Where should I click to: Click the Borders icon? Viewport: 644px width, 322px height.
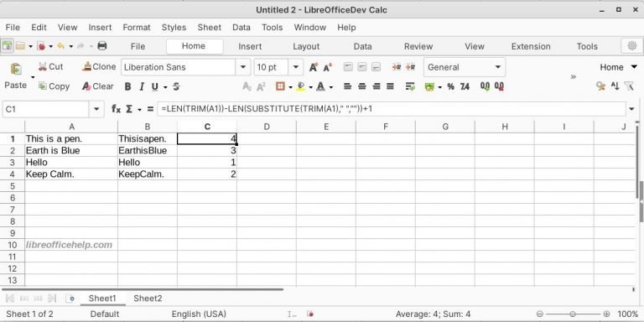[281, 86]
